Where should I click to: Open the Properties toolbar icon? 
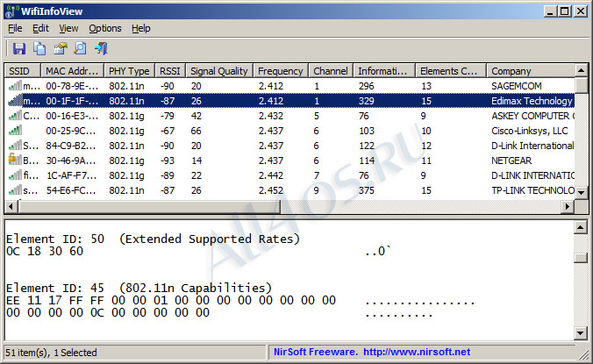(x=61, y=49)
